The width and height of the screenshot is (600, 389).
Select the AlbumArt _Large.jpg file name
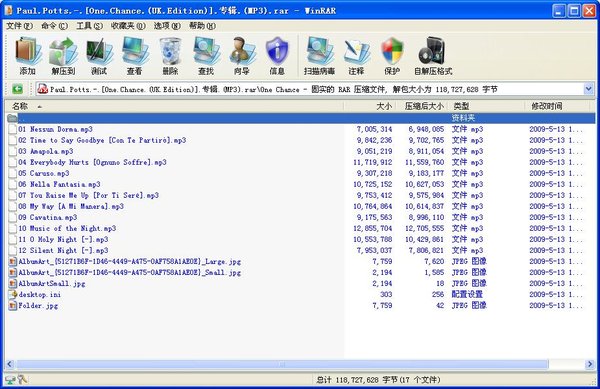point(130,262)
